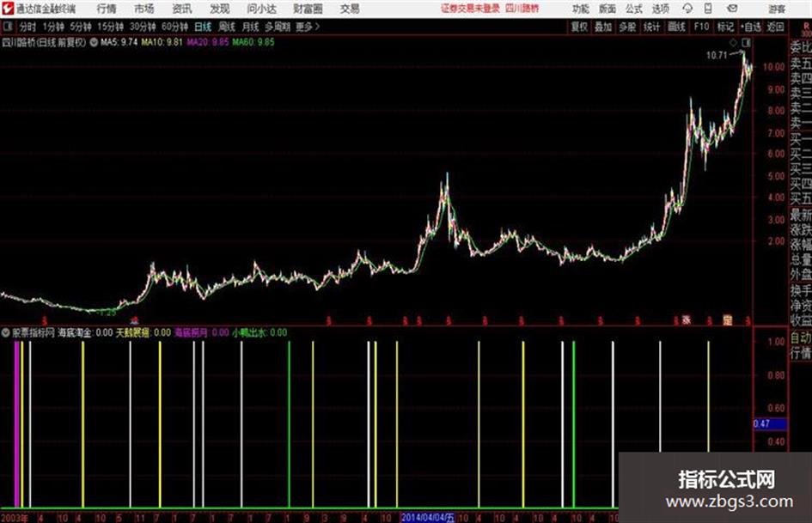Viewport: 812px width, 523px height.
Task: Click the 叠加 overlay button
Action: coord(603,27)
